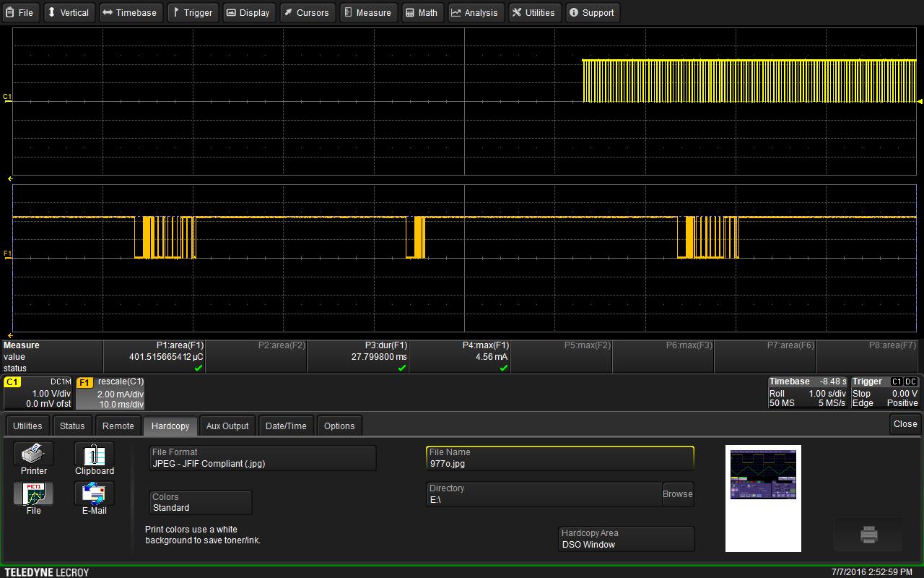Open the Trigger menu
The image size is (924, 578).
[x=192, y=12]
